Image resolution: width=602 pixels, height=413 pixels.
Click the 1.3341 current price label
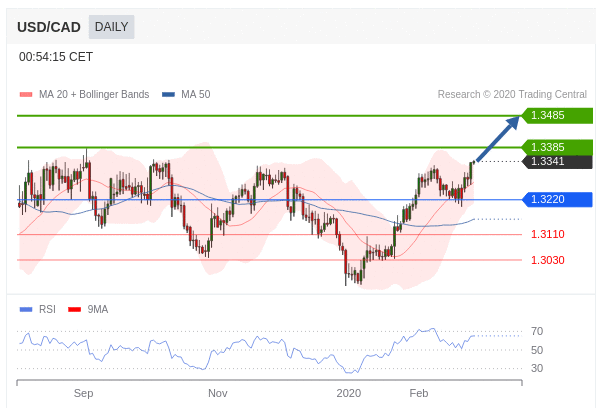click(x=557, y=161)
